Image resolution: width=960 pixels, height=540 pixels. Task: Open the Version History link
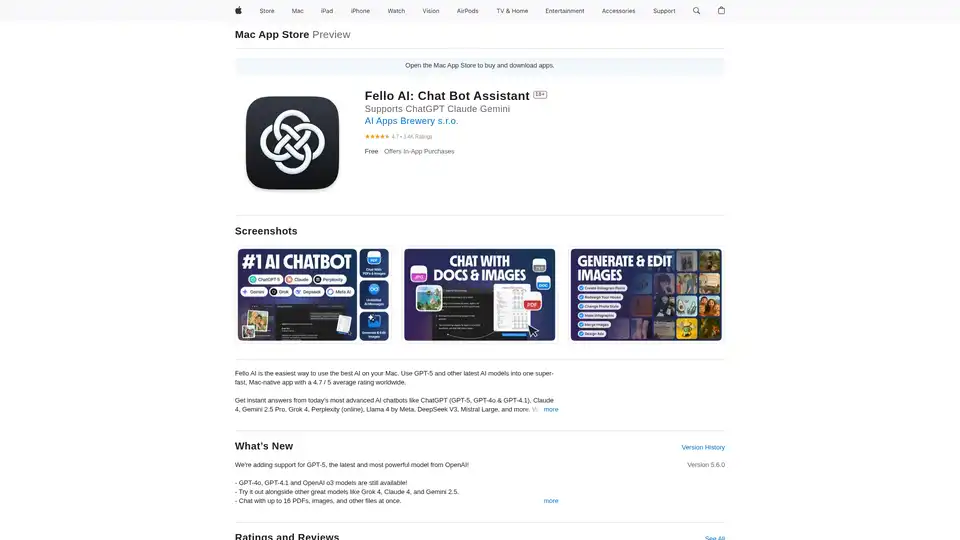[x=703, y=447]
